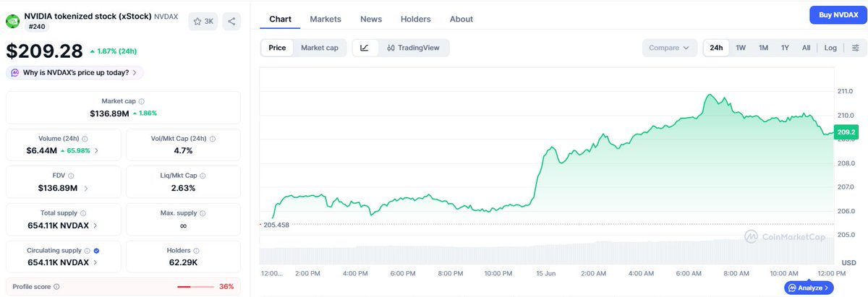Open the Chart tab

coord(280,20)
